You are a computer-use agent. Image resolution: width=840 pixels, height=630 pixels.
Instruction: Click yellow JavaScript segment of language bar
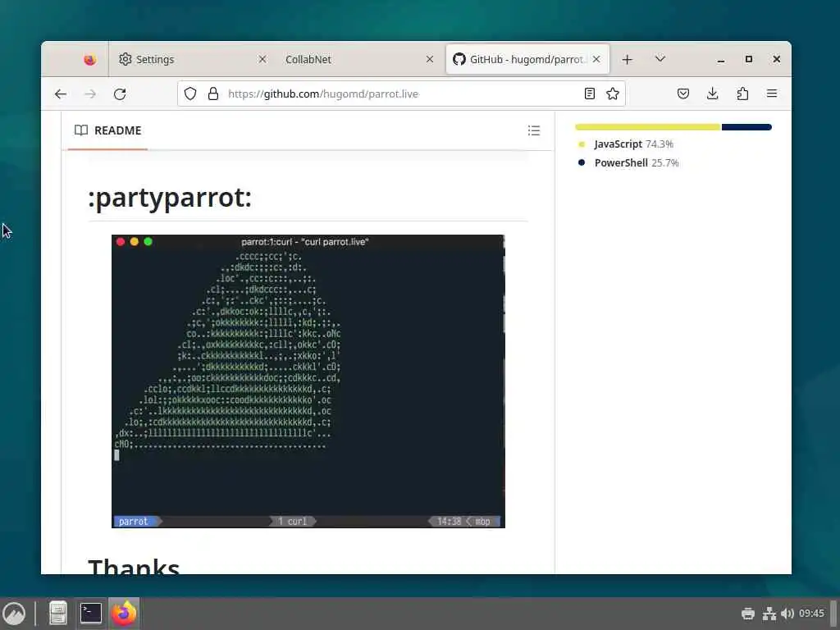point(648,127)
